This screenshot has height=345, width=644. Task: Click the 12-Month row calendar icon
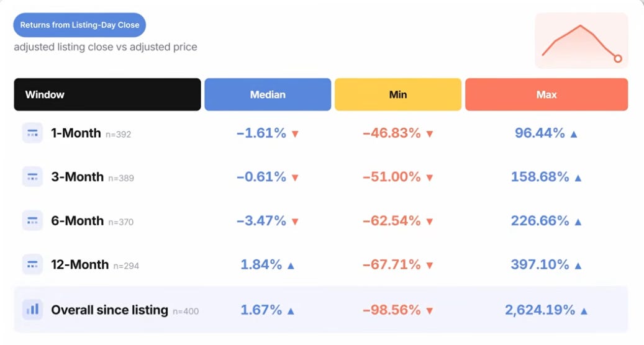click(x=32, y=264)
